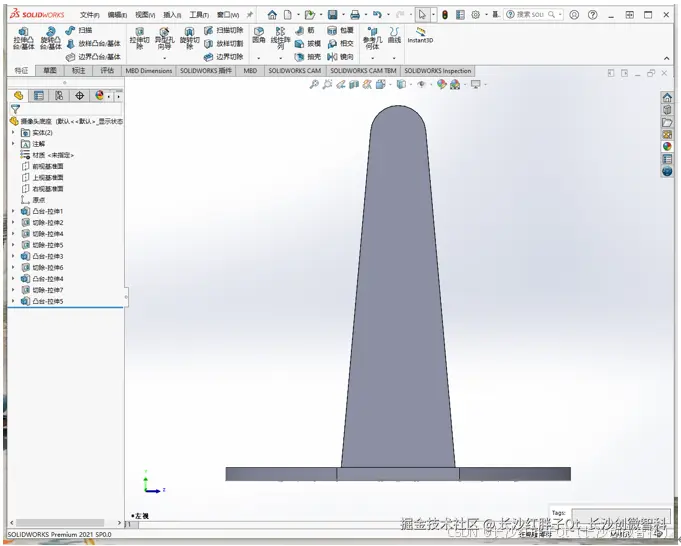
Task: Click the search SOLIDWORKS input field
Action: point(530,15)
